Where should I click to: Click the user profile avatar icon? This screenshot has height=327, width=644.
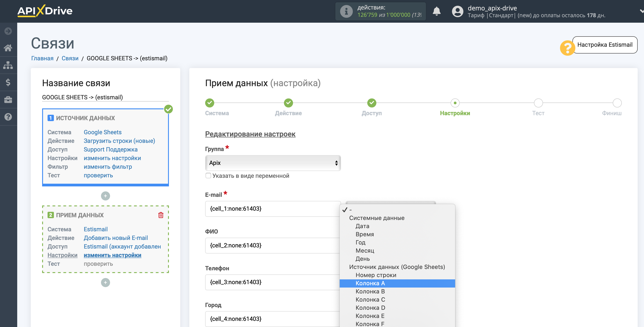pyautogui.click(x=457, y=11)
